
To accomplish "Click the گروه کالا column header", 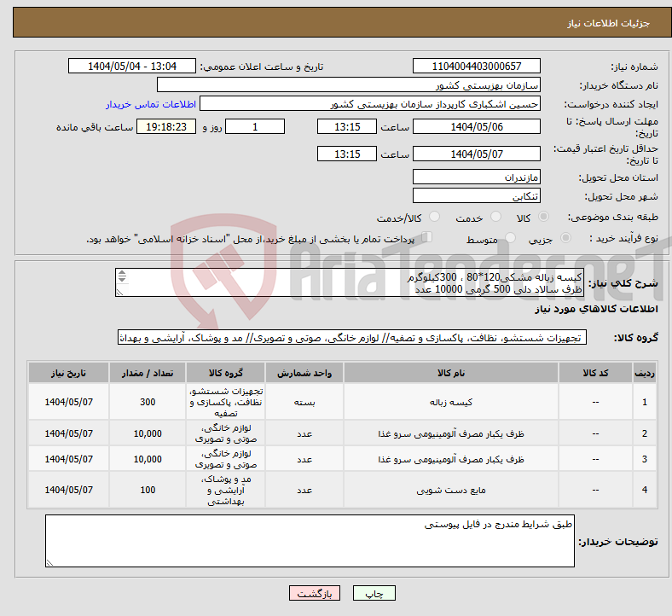I will 225,373.
